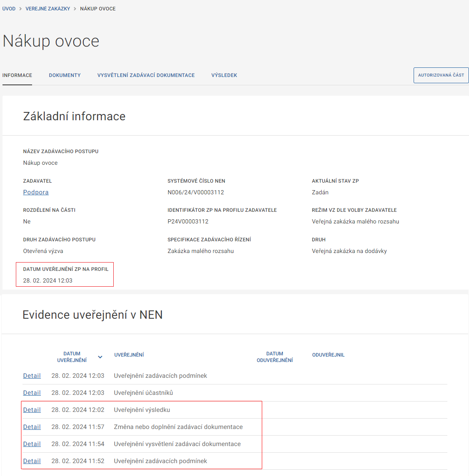Sort by DATUM UVEŘEJNĚNÍ column header
Viewport: 469px width, 476px height.
[72, 357]
